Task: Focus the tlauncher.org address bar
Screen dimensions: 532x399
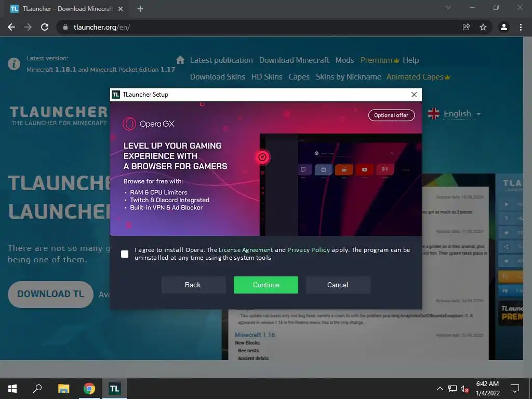Action: (x=261, y=27)
